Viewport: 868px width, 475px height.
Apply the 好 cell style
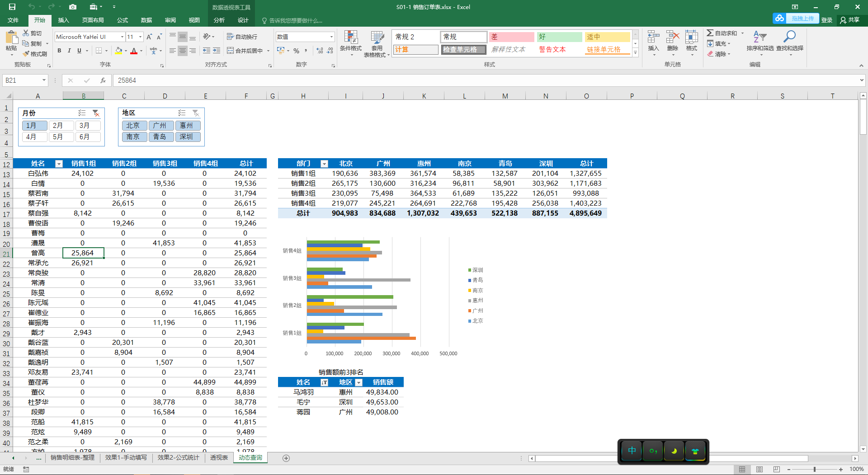pos(559,37)
